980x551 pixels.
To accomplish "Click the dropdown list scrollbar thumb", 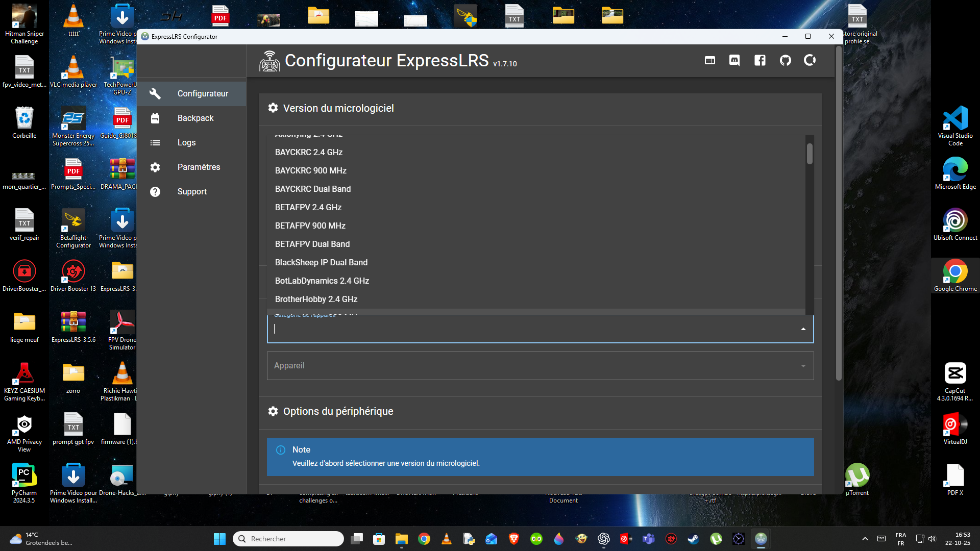I will point(810,154).
